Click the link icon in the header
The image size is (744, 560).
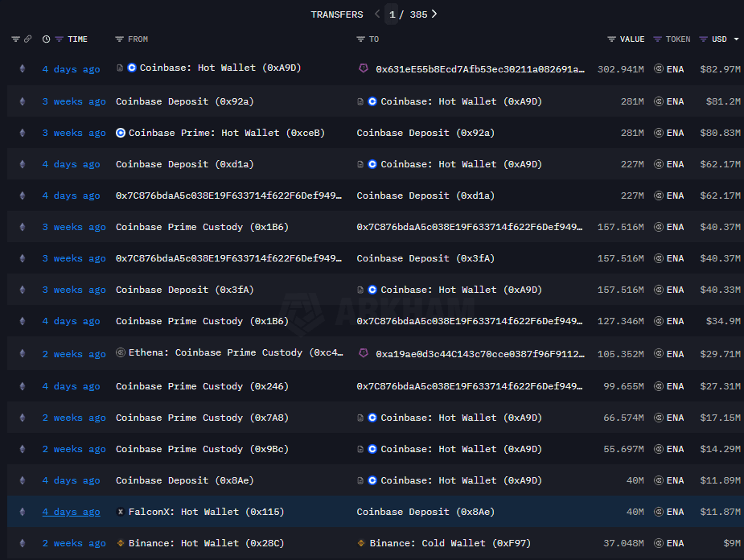click(x=28, y=39)
